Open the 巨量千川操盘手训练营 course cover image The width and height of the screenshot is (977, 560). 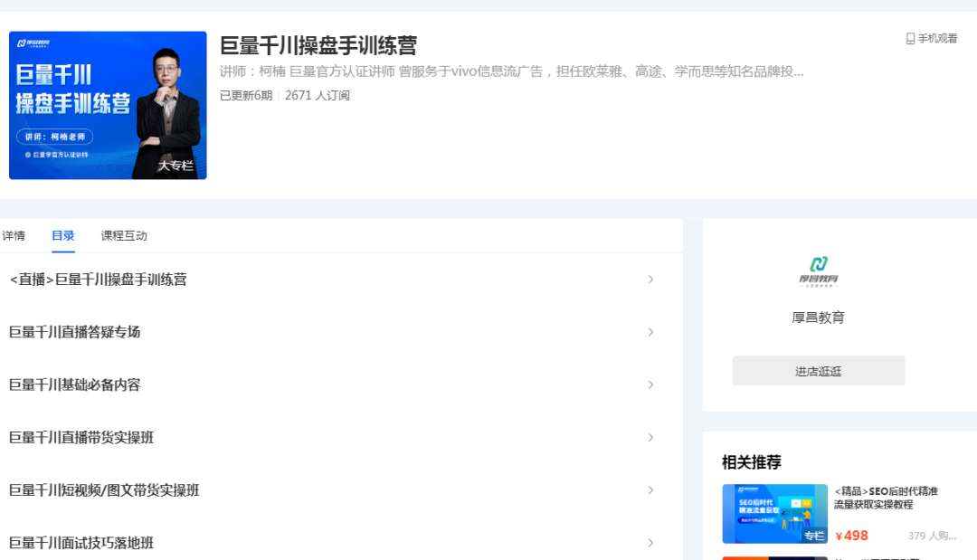[108, 105]
